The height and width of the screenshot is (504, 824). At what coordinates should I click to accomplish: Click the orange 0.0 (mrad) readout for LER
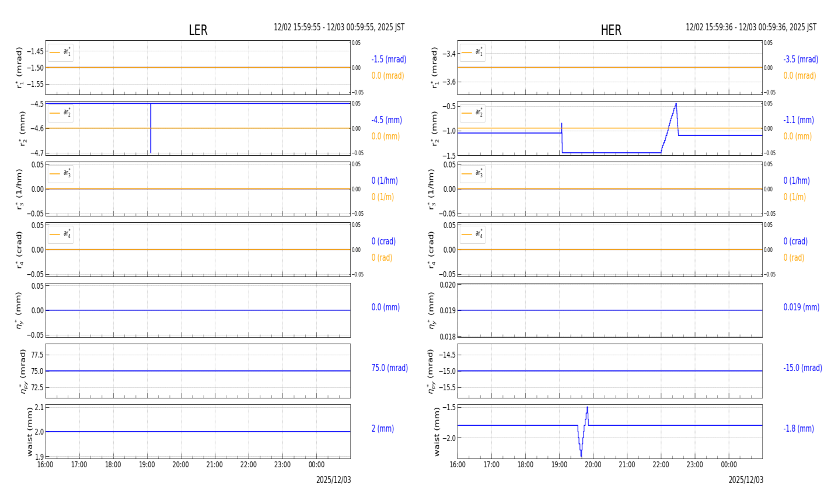click(387, 76)
